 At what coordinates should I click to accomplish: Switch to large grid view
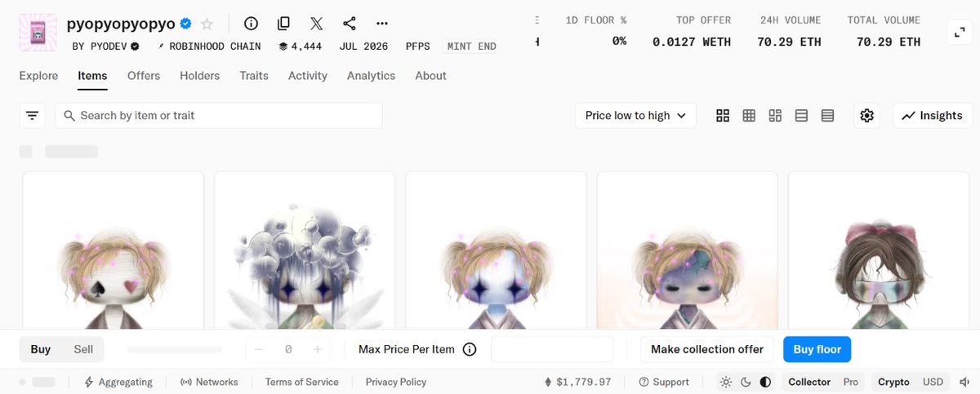(723, 116)
